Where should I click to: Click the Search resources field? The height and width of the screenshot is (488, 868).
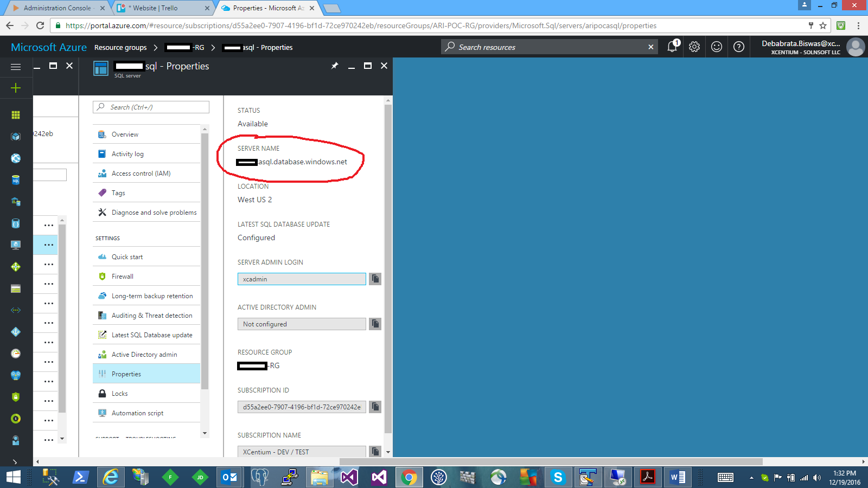pyautogui.click(x=549, y=47)
